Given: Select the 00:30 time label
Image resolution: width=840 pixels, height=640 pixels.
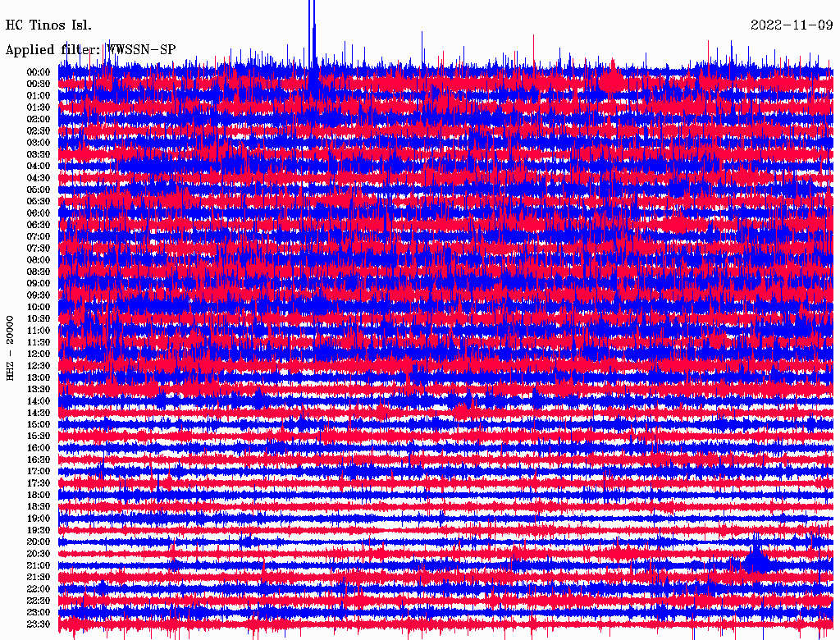Looking at the screenshot, I should pyautogui.click(x=39, y=85).
